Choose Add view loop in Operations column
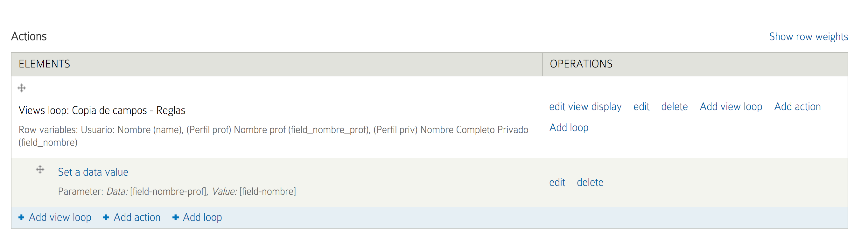This screenshot has width=868, height=245. (x=731, y=107)
